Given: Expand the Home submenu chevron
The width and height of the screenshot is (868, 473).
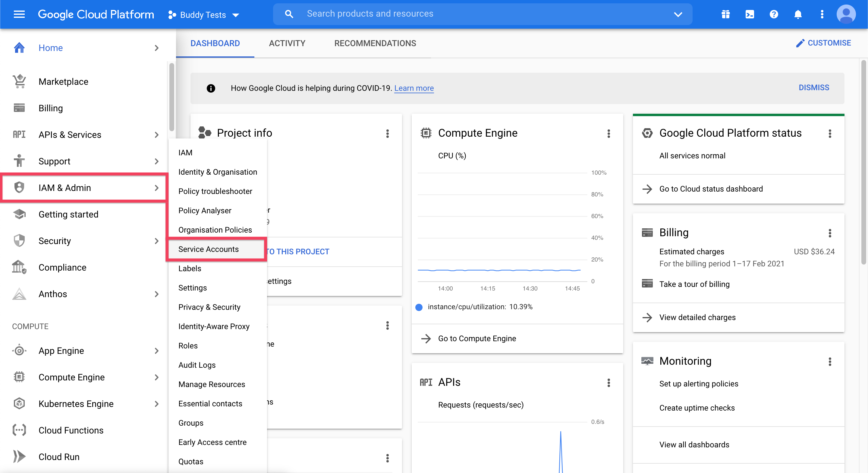Looking at the screenshot, I should 156,48.
